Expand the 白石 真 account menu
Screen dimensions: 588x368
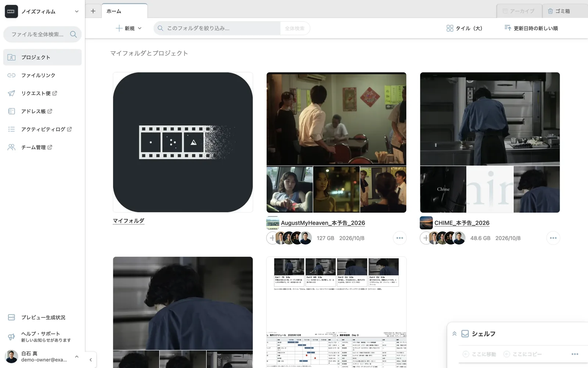pyautogui.click(x=76, y=357)
